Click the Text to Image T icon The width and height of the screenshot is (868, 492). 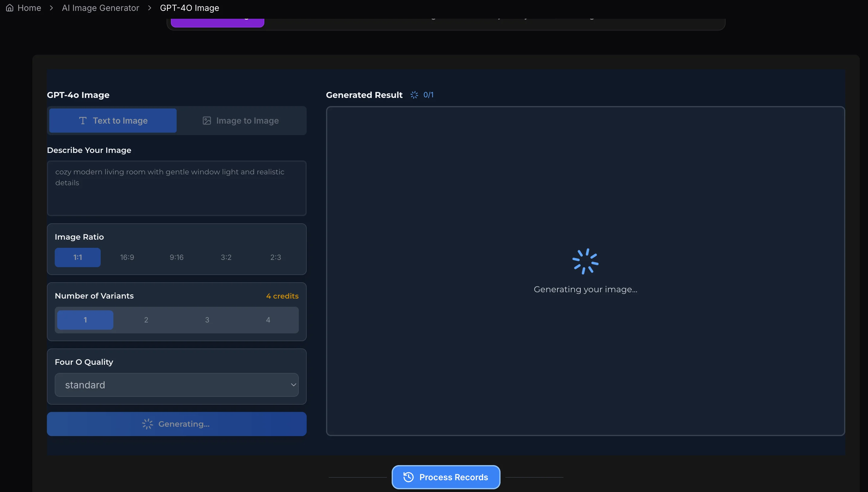click(83, 121)
